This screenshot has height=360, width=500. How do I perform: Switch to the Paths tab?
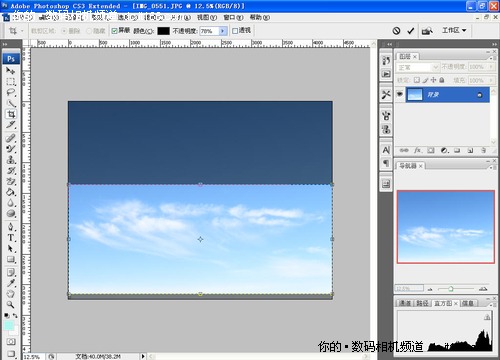click(422, 303)
